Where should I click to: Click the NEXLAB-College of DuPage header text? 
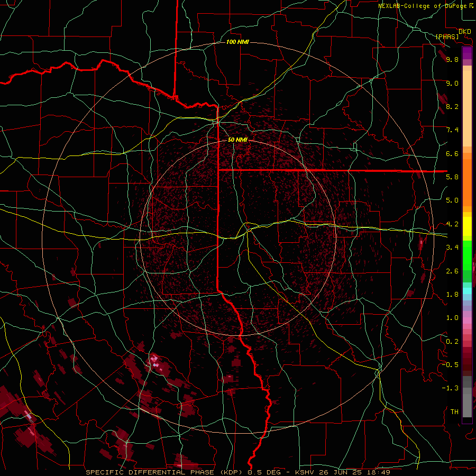[422, 6]
